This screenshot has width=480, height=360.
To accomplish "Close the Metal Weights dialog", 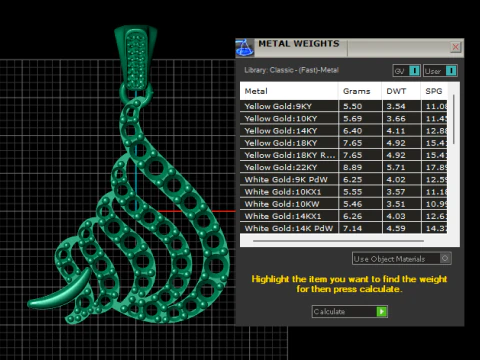I will tap(455, 47).
